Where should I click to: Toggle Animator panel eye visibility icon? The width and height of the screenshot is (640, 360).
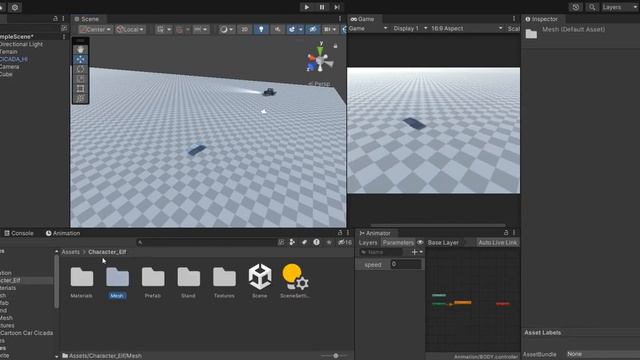(420, 242)
